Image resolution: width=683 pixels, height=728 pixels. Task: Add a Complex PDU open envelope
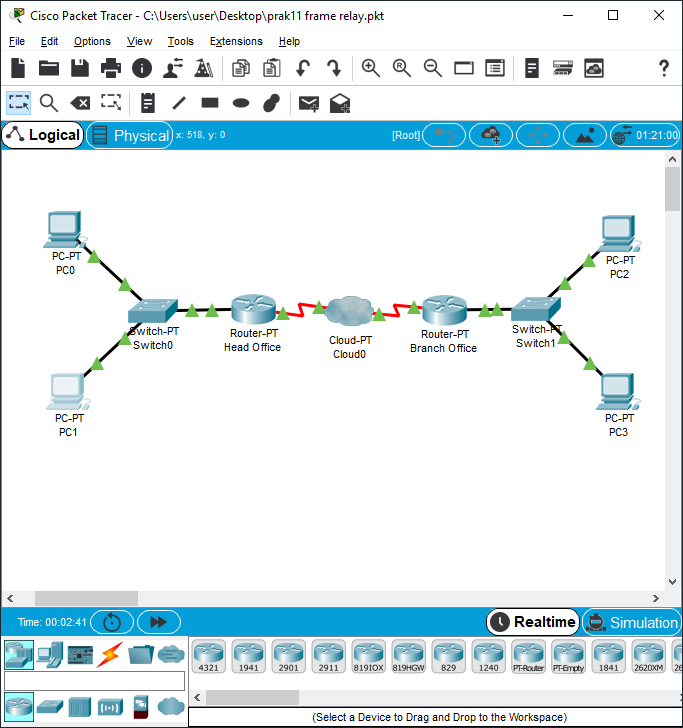(339, 103)
